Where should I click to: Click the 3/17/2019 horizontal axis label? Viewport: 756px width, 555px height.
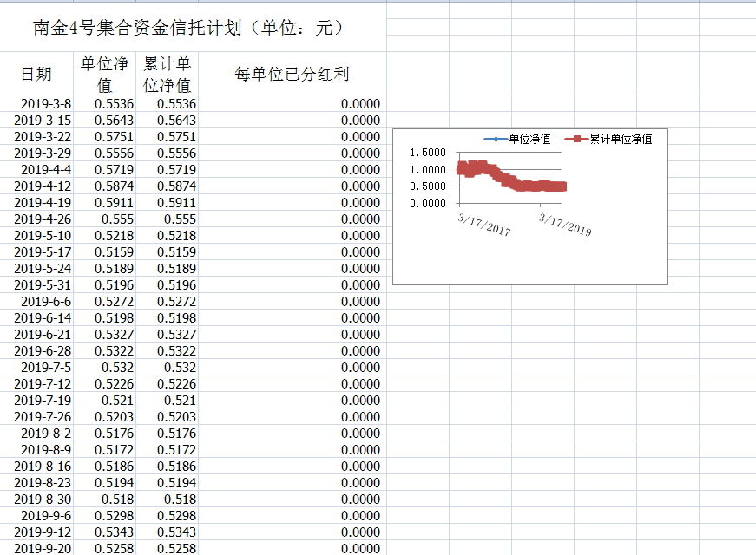pos(565,225)
